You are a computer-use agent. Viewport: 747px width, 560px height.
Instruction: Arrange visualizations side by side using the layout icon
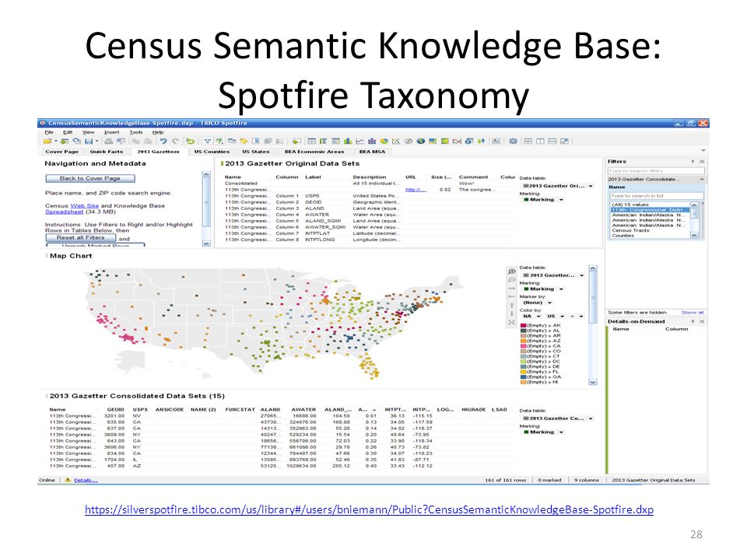click(540, 141)
